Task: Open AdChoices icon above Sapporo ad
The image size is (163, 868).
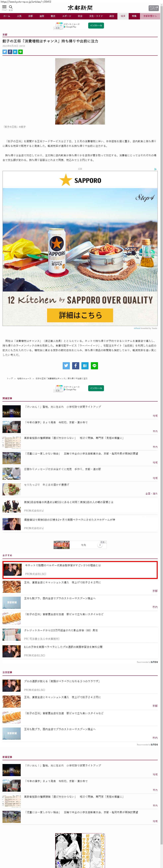Action: click(x=155, y=169)
